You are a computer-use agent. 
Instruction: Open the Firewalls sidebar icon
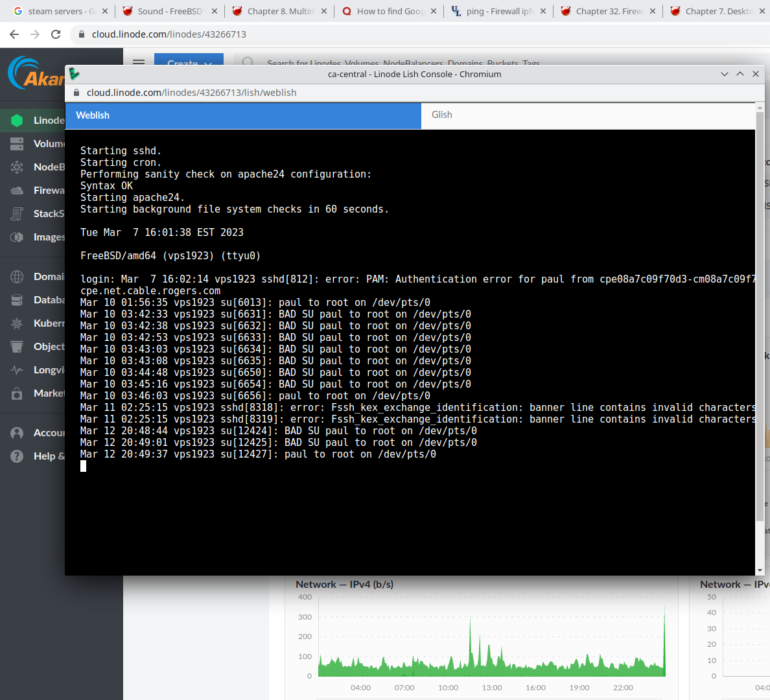click(17, 190)
